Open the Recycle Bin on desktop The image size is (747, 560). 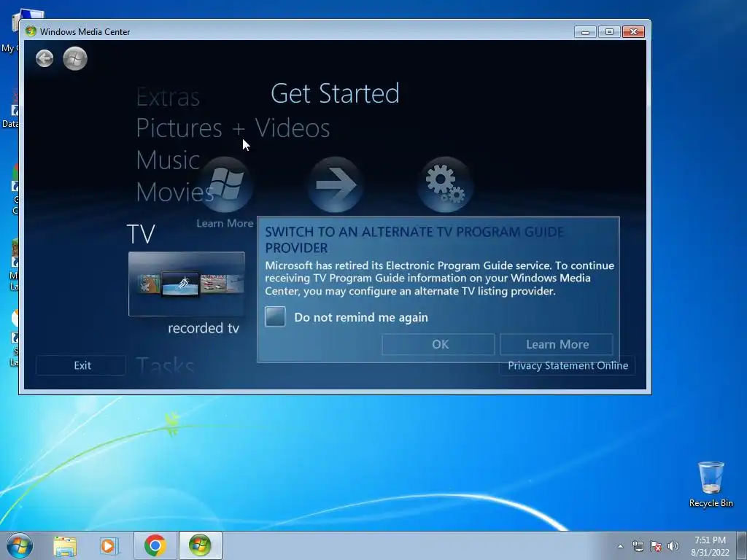click(x=711, y=484)
